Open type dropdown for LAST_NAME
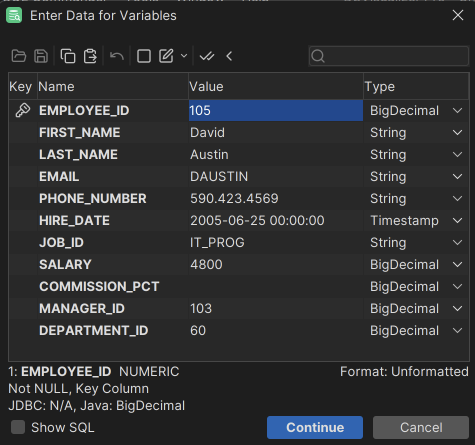Image resolution: width=475 pixels, height=445 pixels. [458, 154]
